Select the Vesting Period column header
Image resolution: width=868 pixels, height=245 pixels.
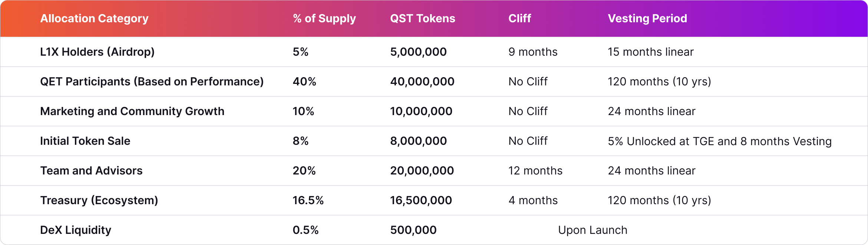coord(647,19)
